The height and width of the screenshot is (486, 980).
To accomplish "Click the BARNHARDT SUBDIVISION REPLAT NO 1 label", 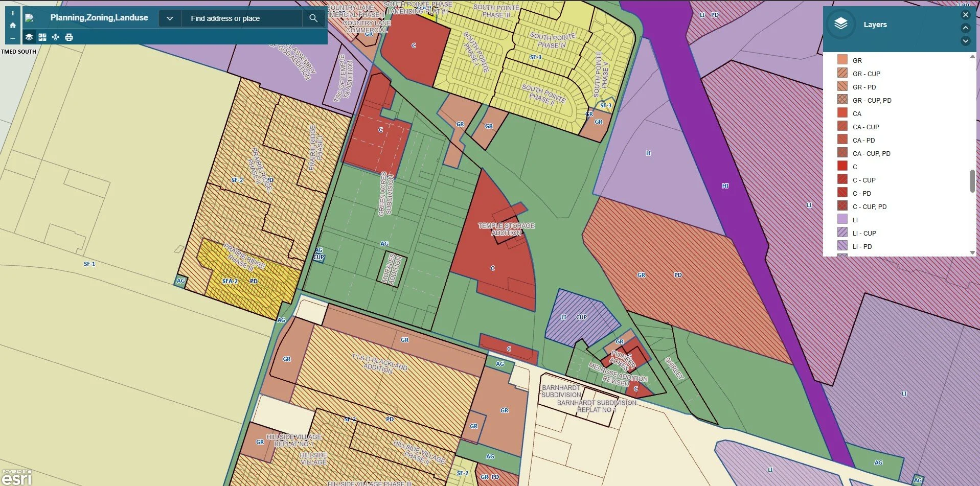I will pos(597,406).
